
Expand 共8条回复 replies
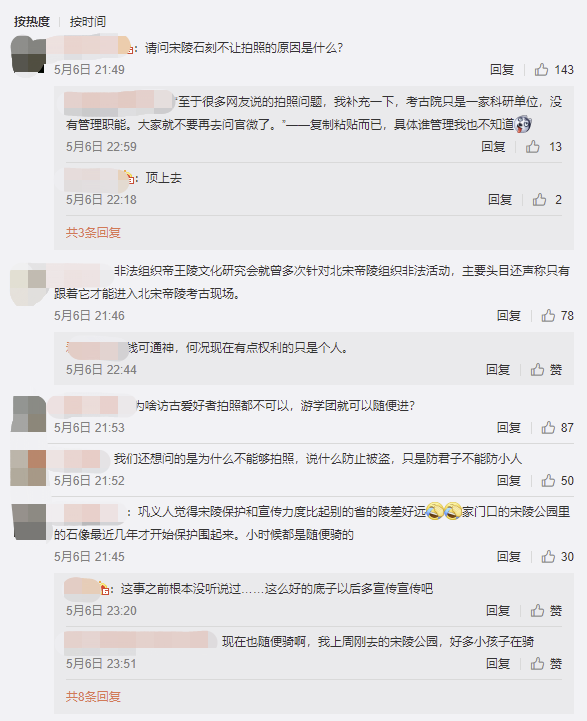[x=93, y=697]
